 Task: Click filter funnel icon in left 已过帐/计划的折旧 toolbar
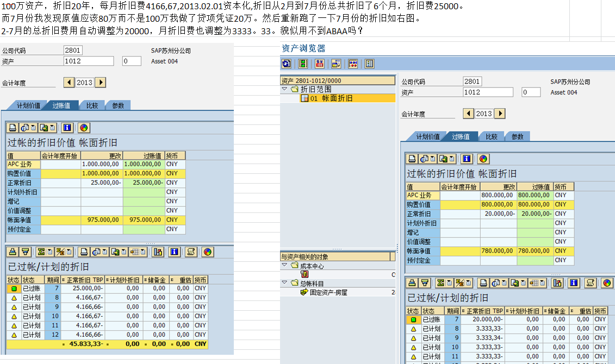click(x=25, y=252)
